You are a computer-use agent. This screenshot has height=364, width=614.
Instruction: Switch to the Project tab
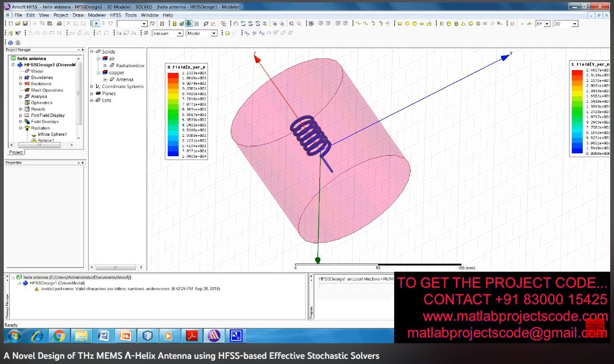click(x=16, y=152)
